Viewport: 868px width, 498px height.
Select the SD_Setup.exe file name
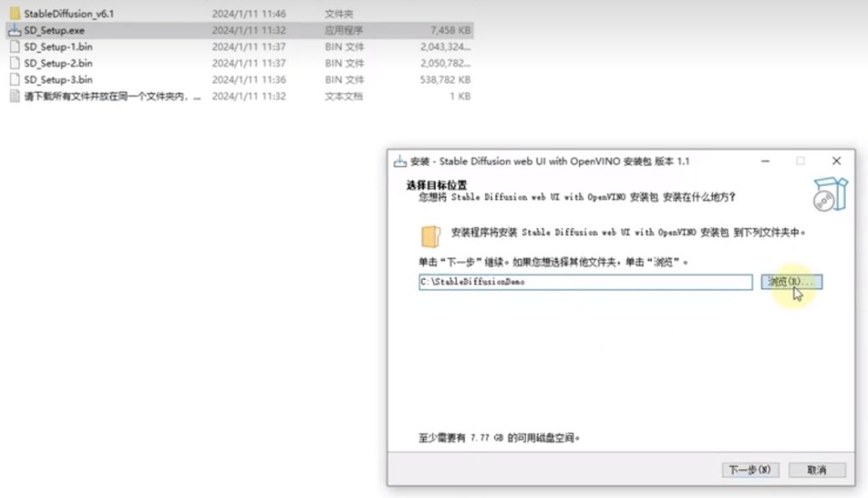54,30
